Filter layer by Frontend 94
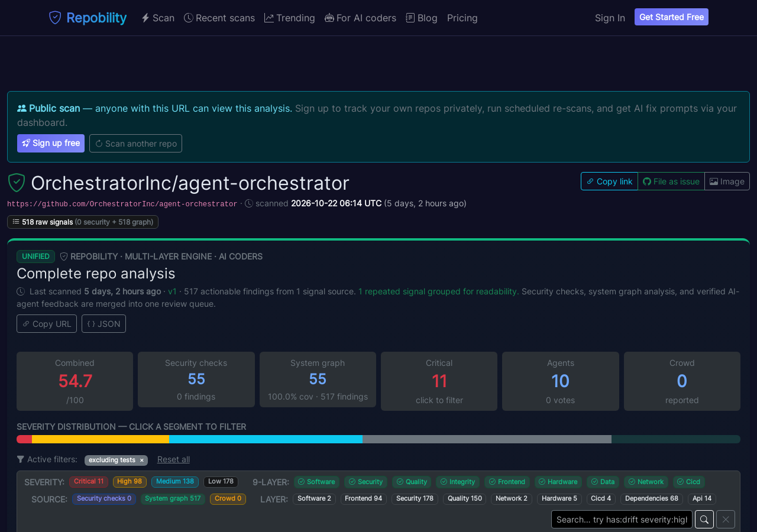 click(363, 499)
